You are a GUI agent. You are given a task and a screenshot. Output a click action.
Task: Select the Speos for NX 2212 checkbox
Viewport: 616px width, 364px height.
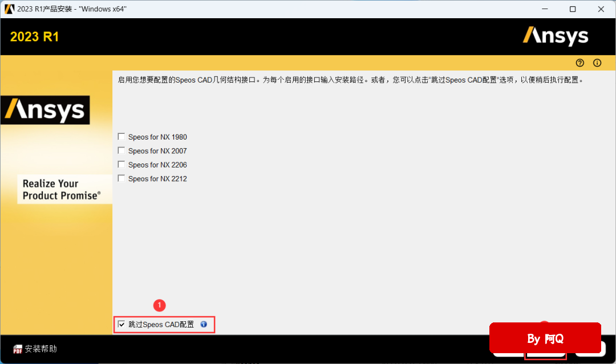[121, 178]
